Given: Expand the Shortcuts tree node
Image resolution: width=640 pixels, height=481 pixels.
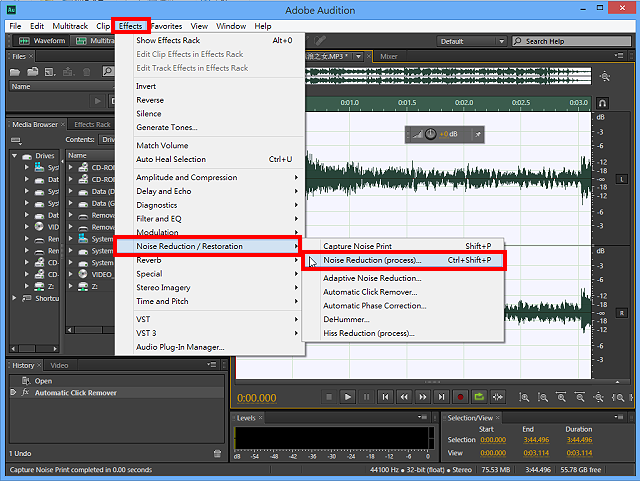Looking at the screenshot, I should (x=15, y=298).
